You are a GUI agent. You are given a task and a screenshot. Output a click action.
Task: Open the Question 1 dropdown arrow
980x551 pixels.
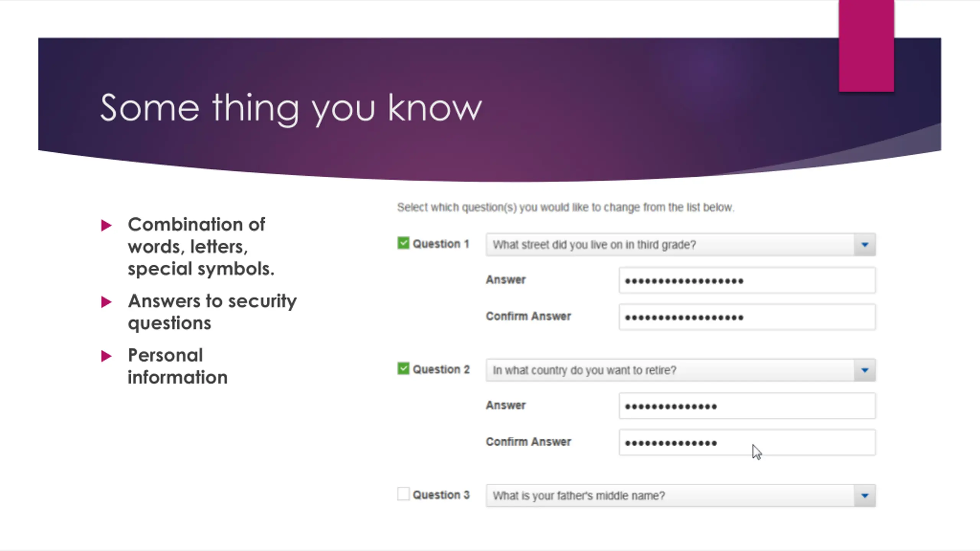[864, 245]
